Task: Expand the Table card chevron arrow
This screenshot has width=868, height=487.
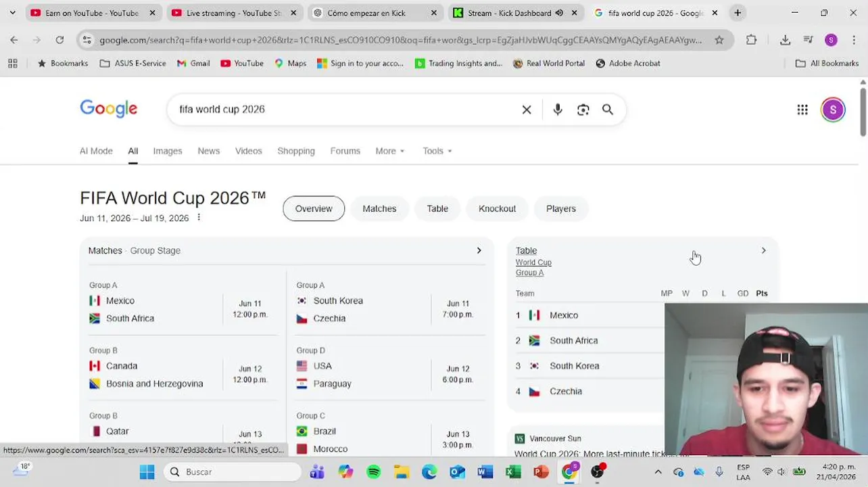Action: 763,250
